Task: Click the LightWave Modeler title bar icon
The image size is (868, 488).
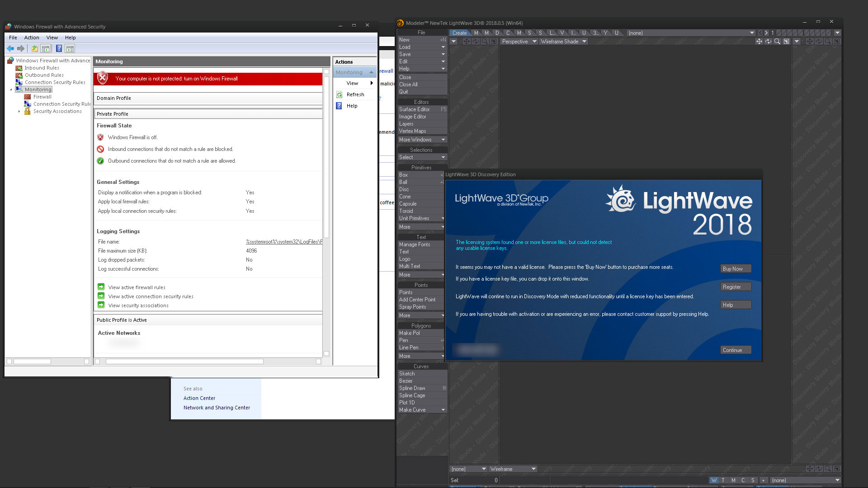Action: 400,23
